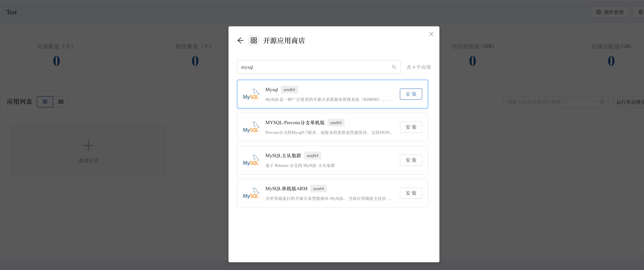The image size is (644, 270).
Task: Open 插件管理 plugin management
Action: tap(610, 12)
